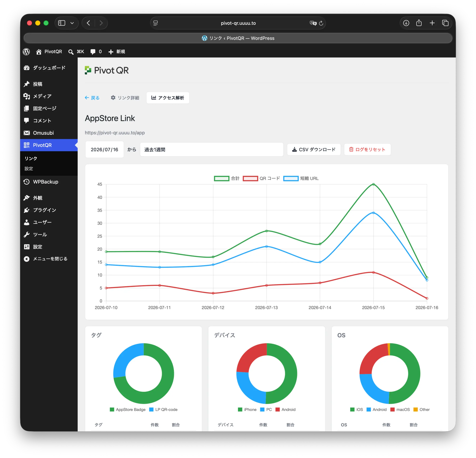Open 投稿 in the sidebar menu
Screen dimensions: 476x458
49,84
